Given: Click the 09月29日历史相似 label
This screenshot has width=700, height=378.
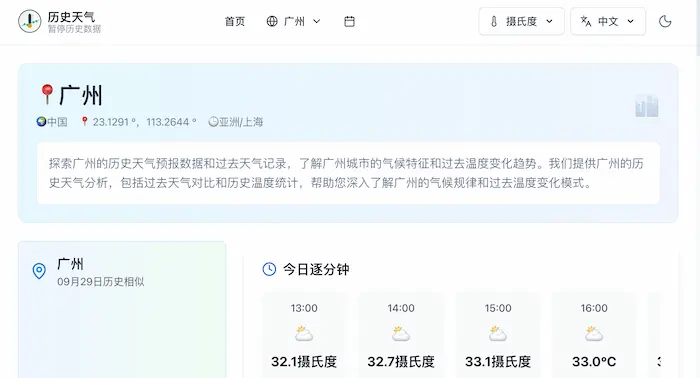Looking at the screenshot, I should pos(100,282).
